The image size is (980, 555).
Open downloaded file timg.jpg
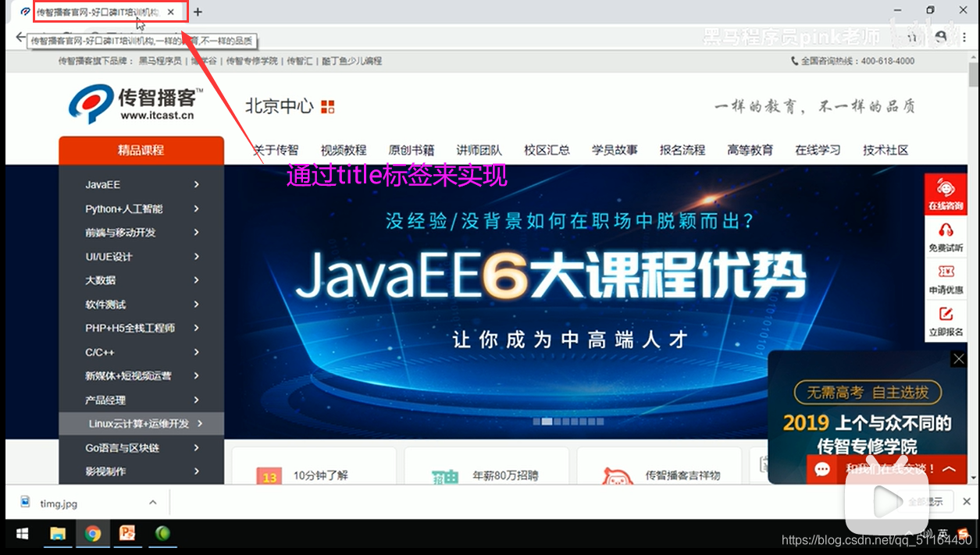tap(59, 503)
